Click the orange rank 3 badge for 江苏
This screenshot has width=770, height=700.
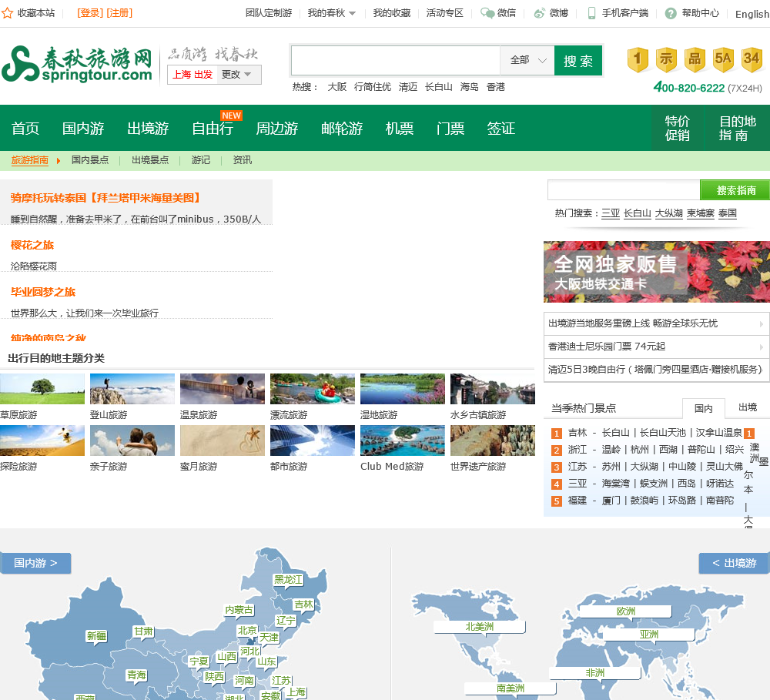[x=557, y=467]
